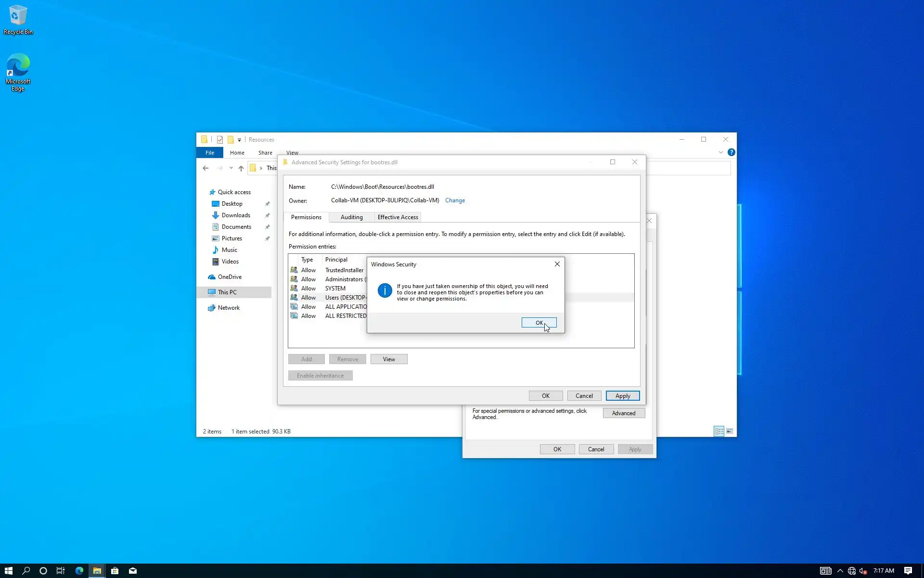Image resolution: width=924 pixels, height=578 pixels.
Task: Click the Explorer back arrow icon
Action: point(205,168)
